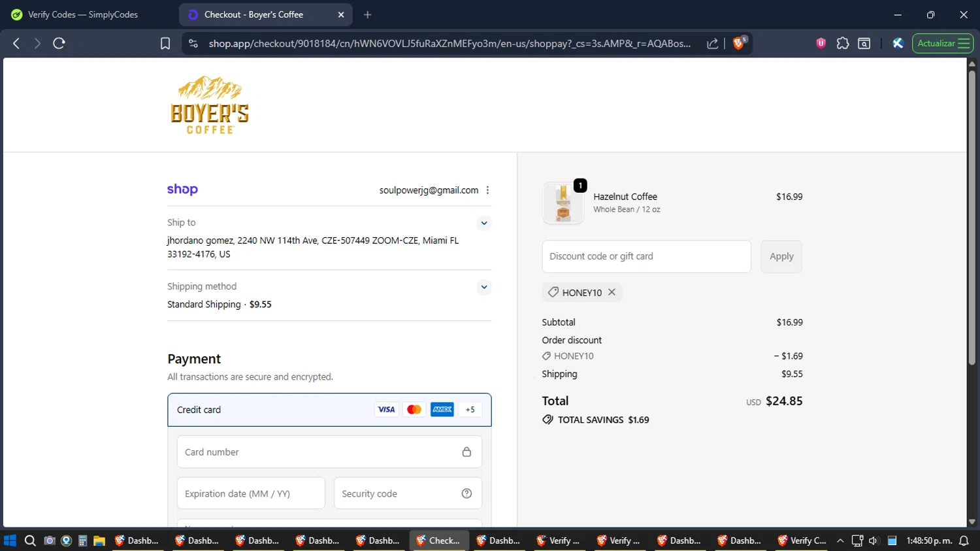Screen dimensions: 980x551
Task: Click the American Express logo
Action: [x=442, y=410]
